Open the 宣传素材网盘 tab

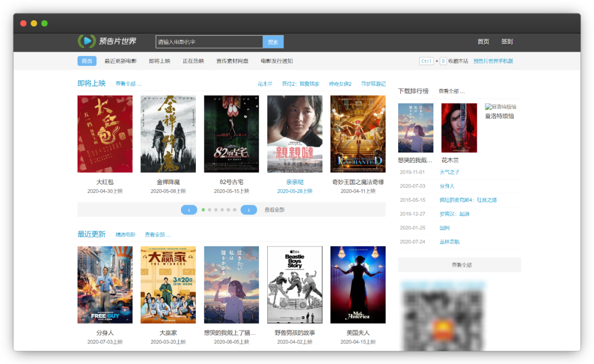pyautogui.click(x=232, y=61)
